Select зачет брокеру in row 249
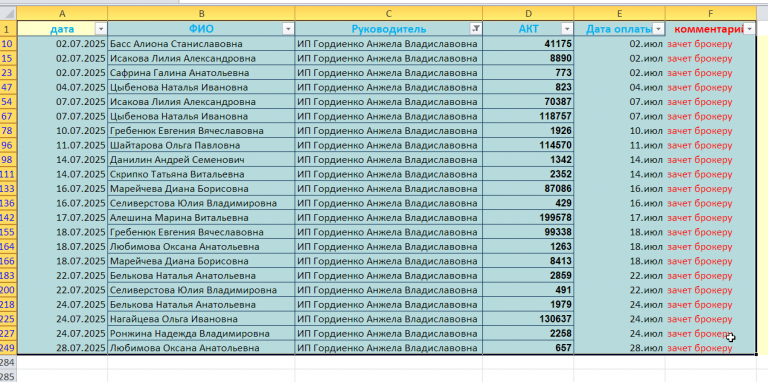The height and width of the screenshot is (382, 768). click(711, 348)
